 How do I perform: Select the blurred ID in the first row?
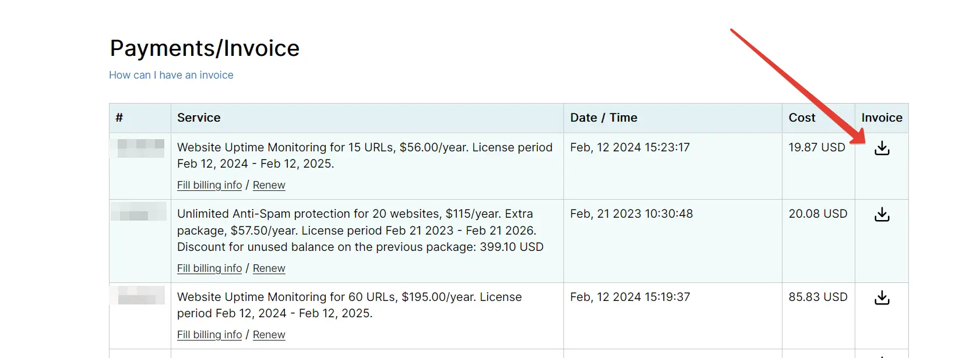140,148
